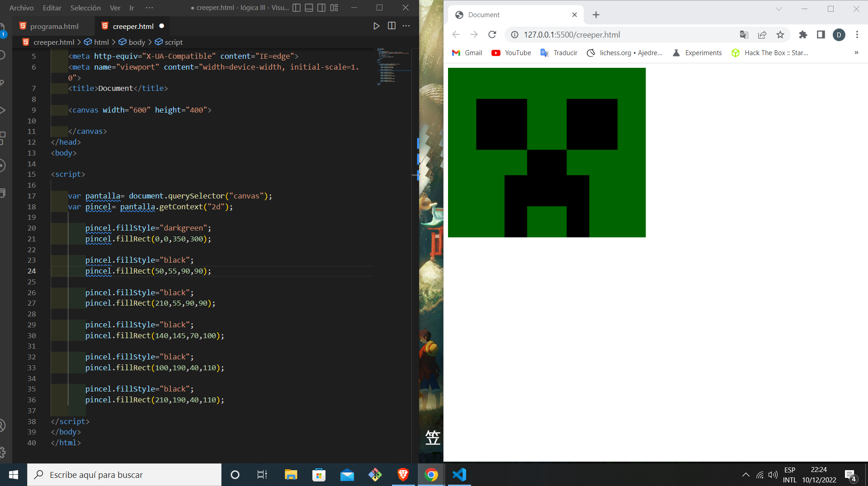Close the Document tab
Image resolution: width=868 pixels, height=486 pixels.
[x=575, y=15]
